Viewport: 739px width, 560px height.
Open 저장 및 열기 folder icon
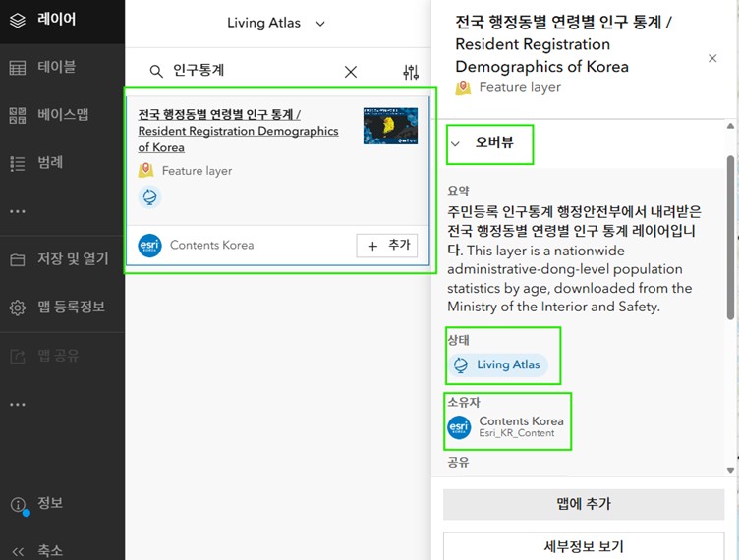point(18,259)
